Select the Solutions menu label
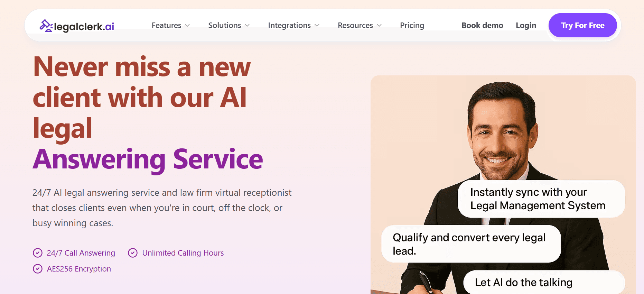Screen dimensions: 644x294 tap(225, 25)
